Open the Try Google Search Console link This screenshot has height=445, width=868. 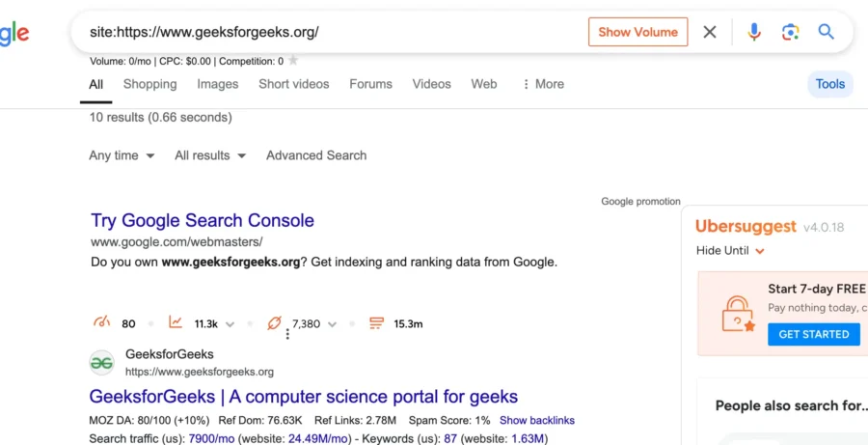(x=203, y=220)
